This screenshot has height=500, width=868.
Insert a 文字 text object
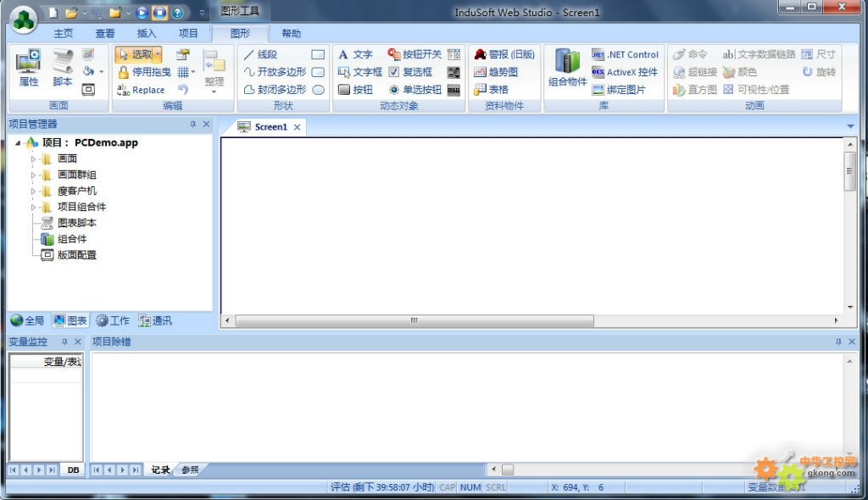pyautogui.click(x=355, y=54)
